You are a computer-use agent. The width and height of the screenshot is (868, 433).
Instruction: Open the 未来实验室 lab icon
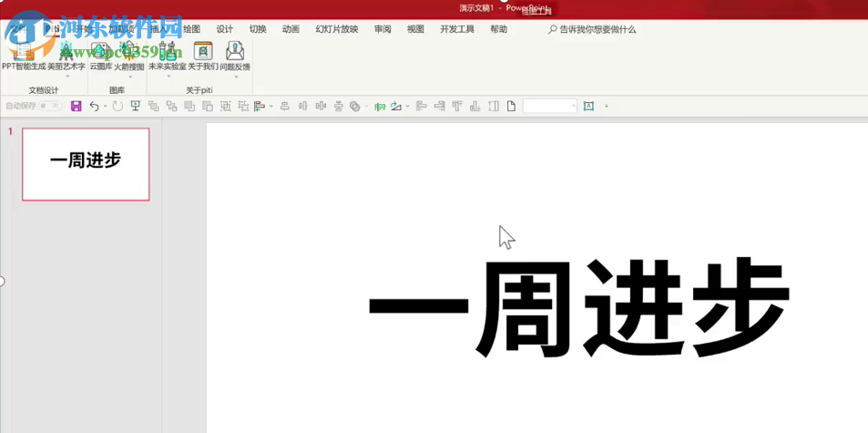(168, 56)
